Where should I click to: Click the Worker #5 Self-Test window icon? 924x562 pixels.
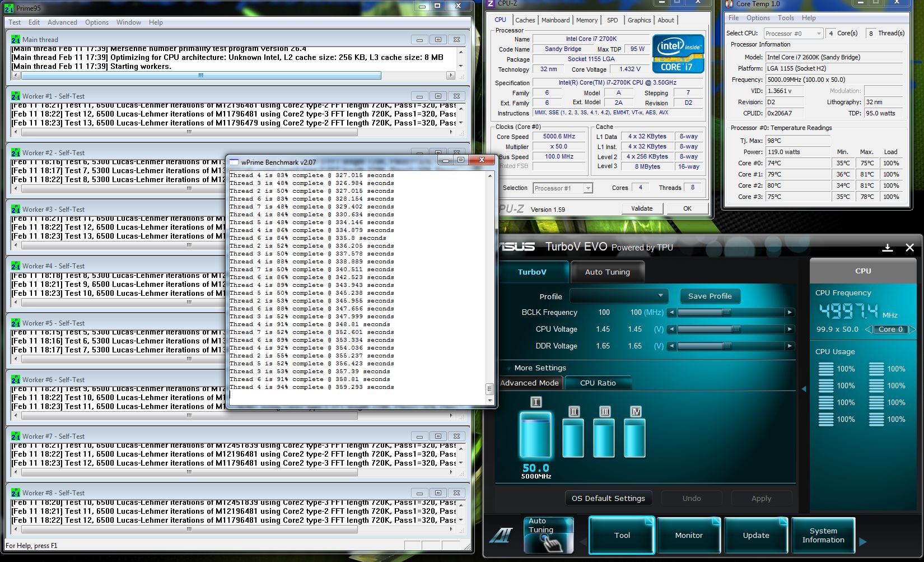coord(16,323)
